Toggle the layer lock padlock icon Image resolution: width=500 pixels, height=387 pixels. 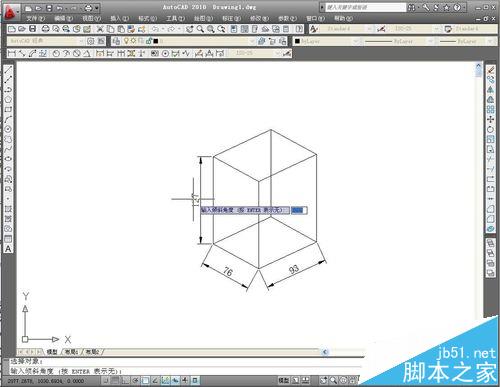pos(149,41)
